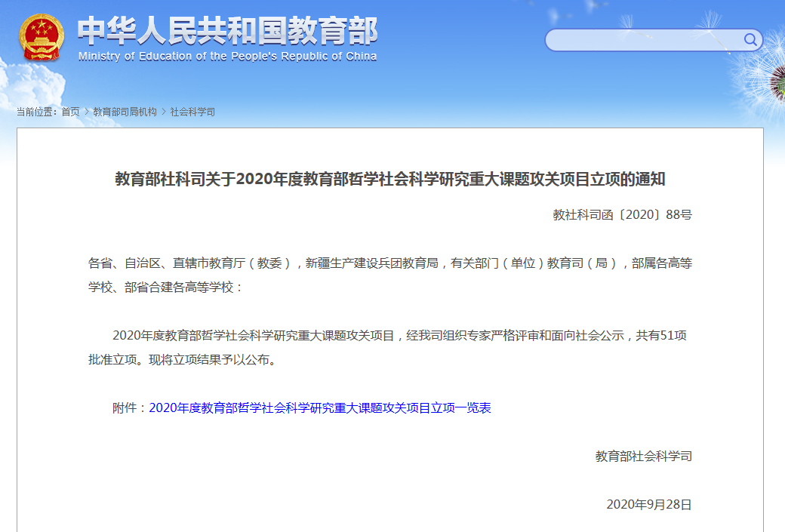Click the salutation line starting 各省、自治区
The image size is (785, 532).
(390, 275)
